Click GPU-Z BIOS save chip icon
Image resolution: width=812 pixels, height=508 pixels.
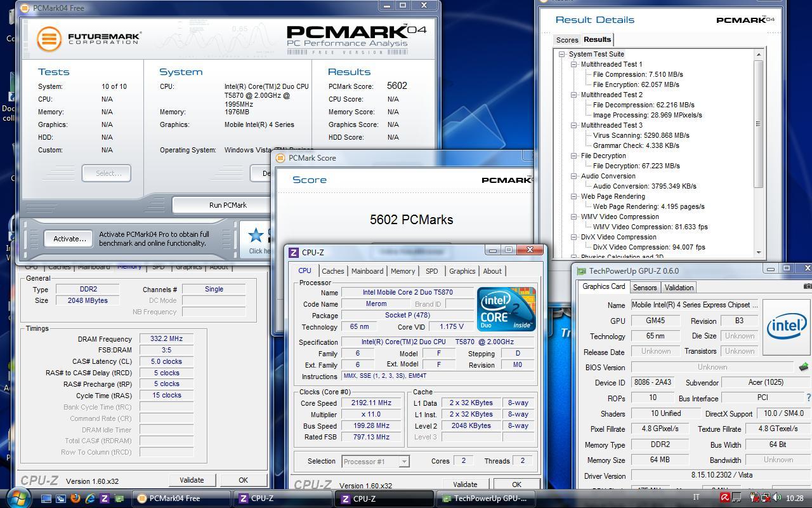803,367
